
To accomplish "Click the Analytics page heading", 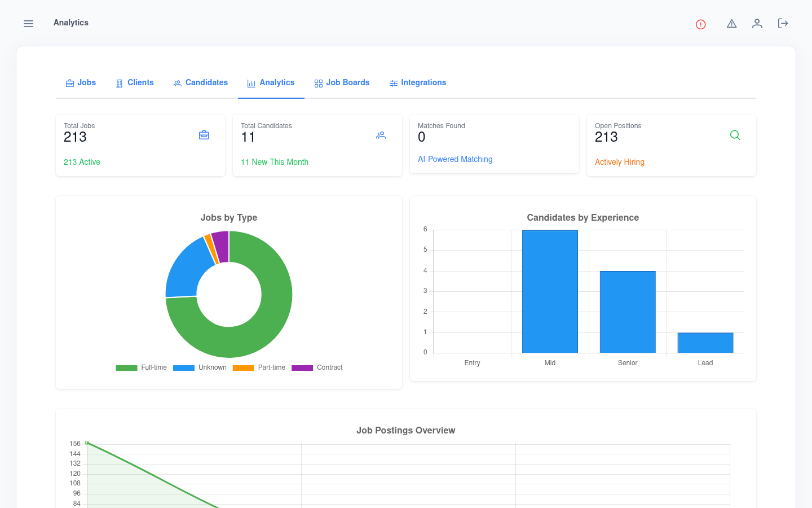I will click(71, 23).
